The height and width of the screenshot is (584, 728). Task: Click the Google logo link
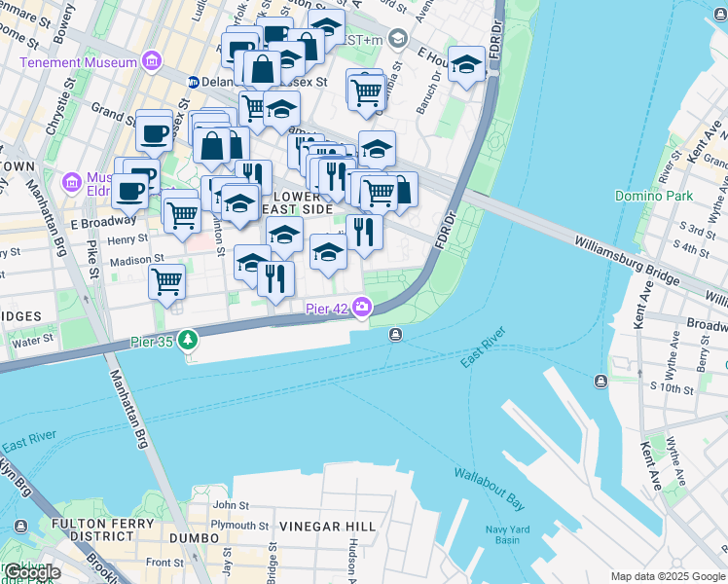pos(30,573)
